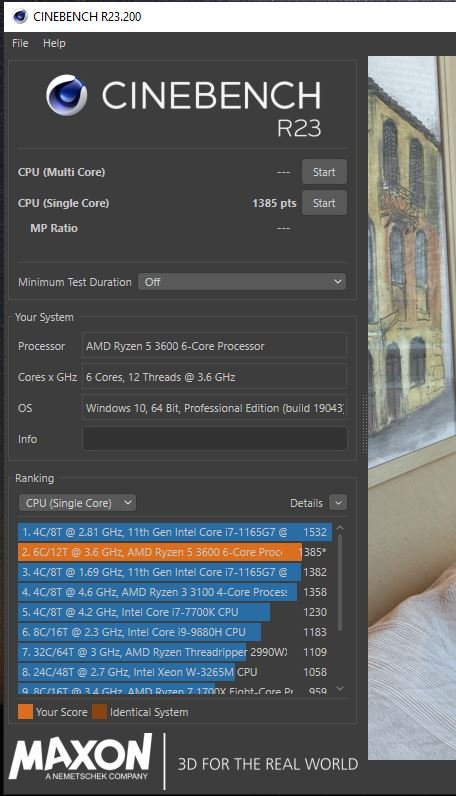The height and width of the screenshot is (796, 456).
Task: Click the Processor name field
Action: click(215, 346)
